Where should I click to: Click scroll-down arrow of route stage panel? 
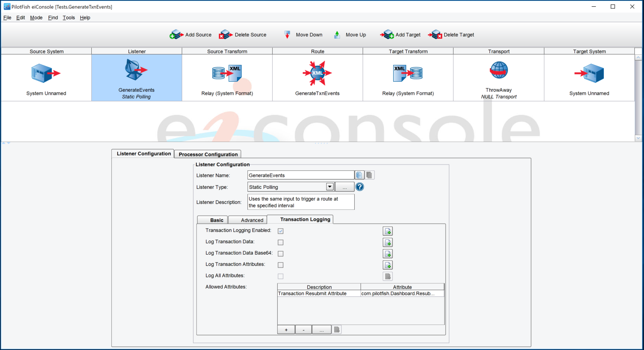pyautogui.click(x=638, y=138)
